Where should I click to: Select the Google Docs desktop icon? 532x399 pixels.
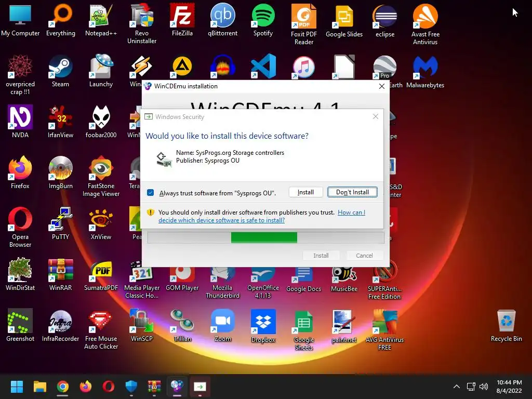point(303,280)
